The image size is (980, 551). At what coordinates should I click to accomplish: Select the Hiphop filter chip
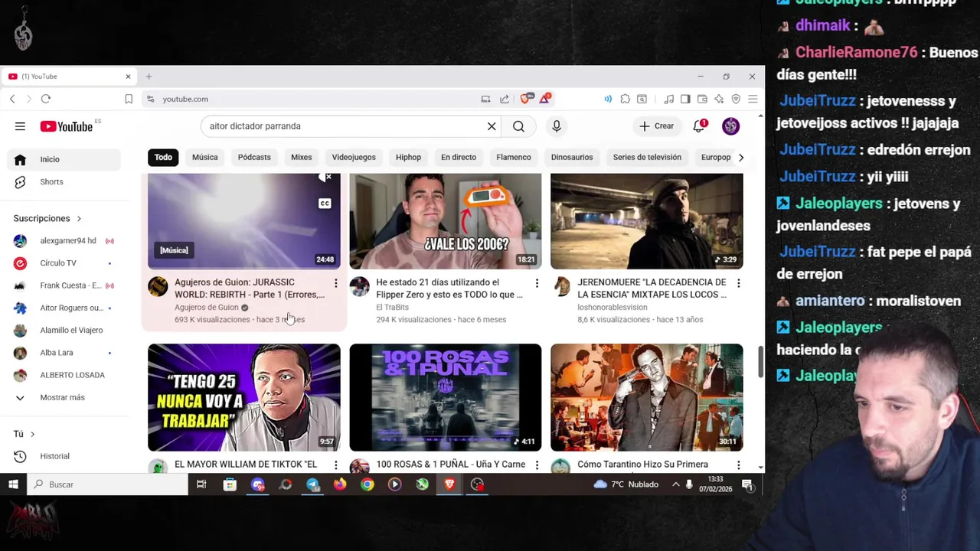[408, 158]
